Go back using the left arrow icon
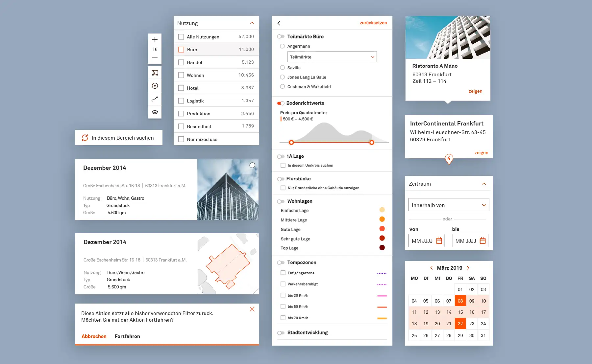The width and height of the screenshot is (592, 364). coord(279,23)
